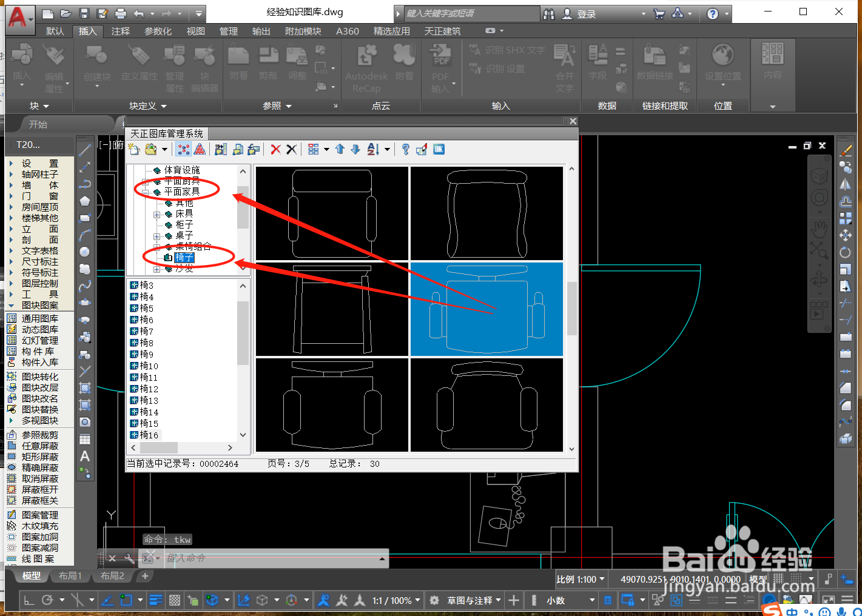This screenshot has width=862, height=616.
Task: Toggle polar tracking icon in status bar
Action: 47,600
